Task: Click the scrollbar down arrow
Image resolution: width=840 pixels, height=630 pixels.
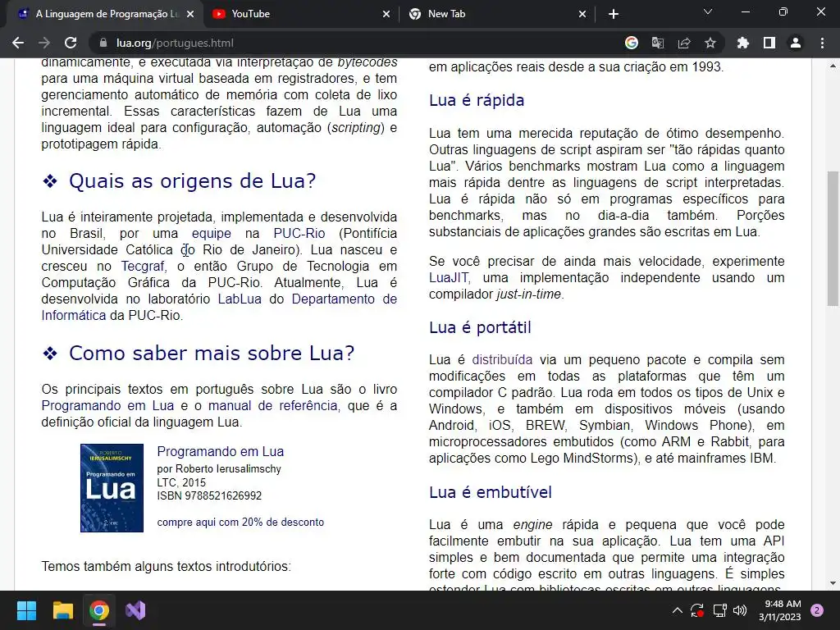Action: [x=833, y=583]
